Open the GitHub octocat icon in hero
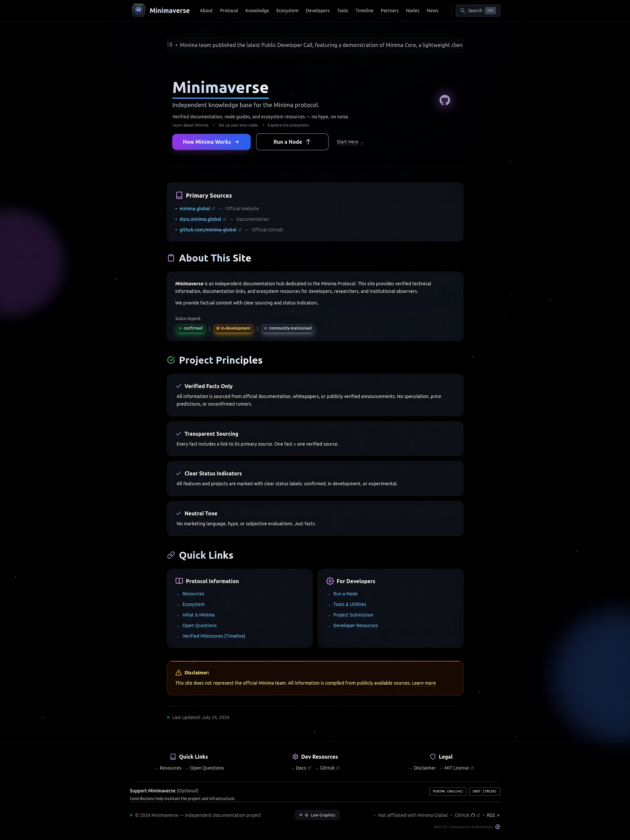Image resolution: width=630 pixels, height=840 pixels. click(x=445, y=100)
